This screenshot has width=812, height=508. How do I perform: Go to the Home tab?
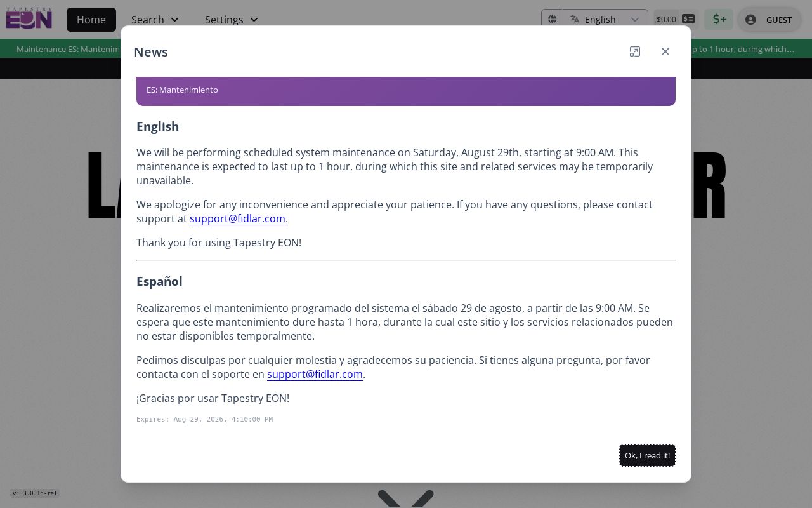tap(91, 20)
